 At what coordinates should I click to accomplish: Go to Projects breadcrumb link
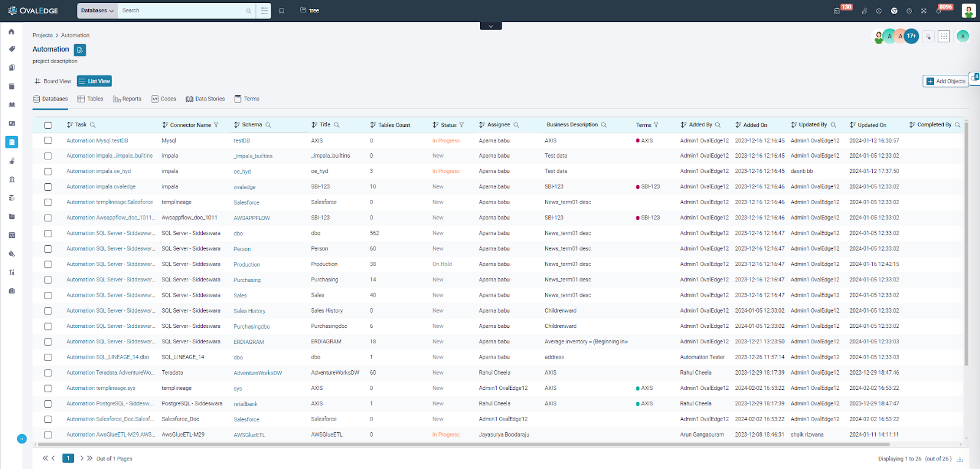(x=42, y=36)
